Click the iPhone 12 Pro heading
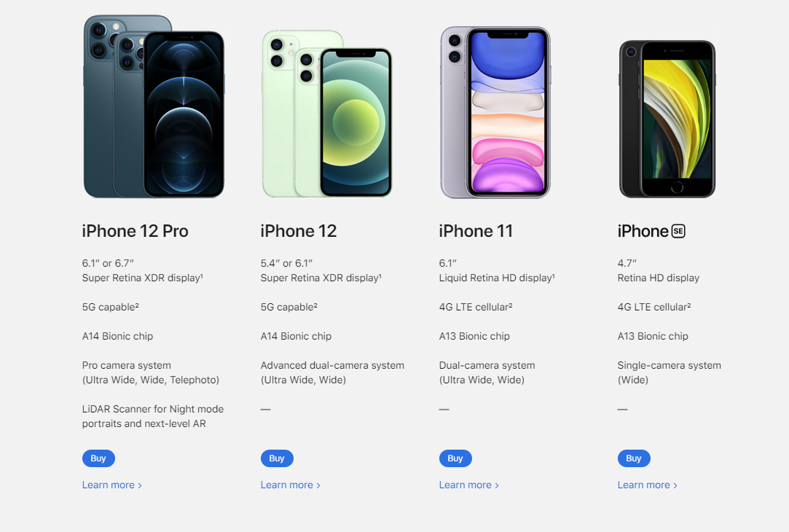Viewport: 789px width, 532px height. [136, 231]
